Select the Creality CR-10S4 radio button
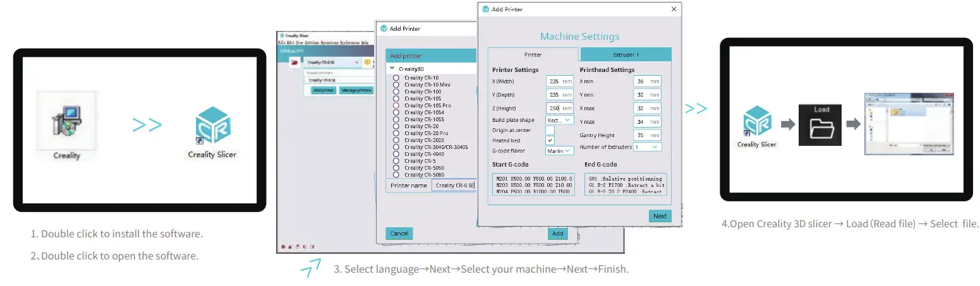This screenshot has width=980, height=286. 396,112
